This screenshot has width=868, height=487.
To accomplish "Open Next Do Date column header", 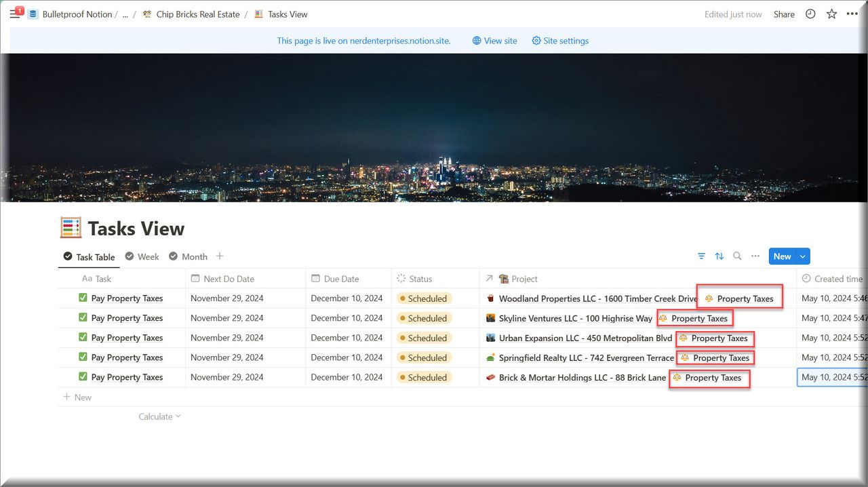I will (245, 279).
